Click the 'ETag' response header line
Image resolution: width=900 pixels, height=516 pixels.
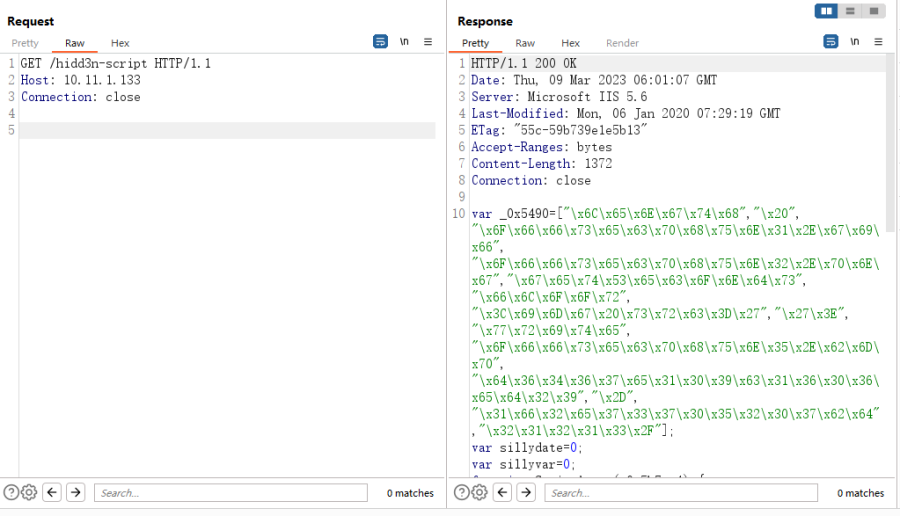[559, 130]
